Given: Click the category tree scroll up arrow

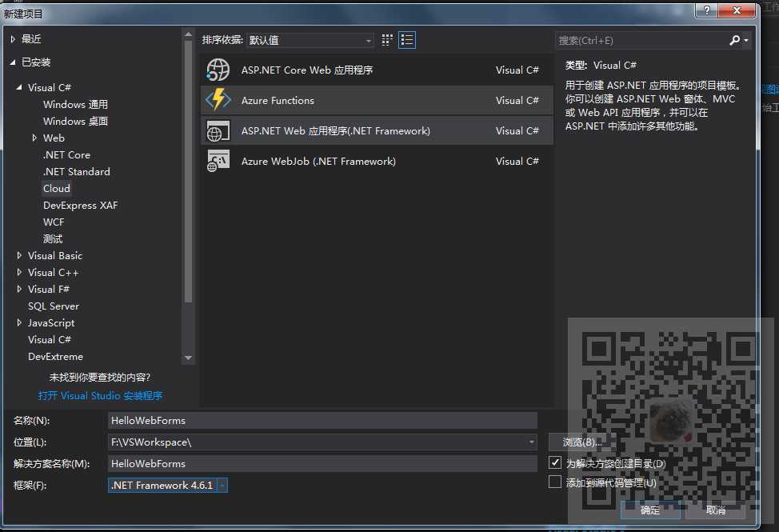Looking at the screenshot, I should [x=188, y=34].
